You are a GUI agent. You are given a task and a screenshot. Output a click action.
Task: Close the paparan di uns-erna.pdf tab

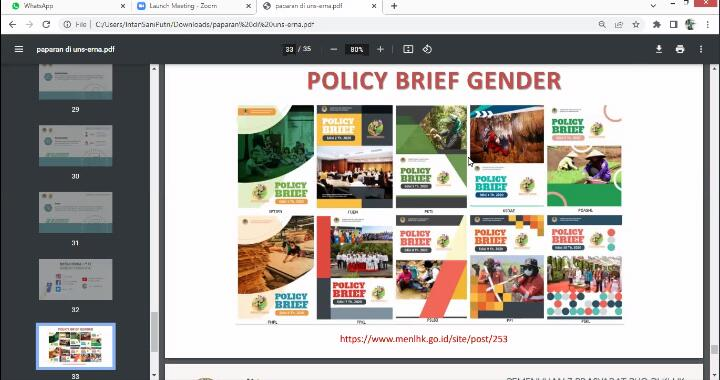[374, 6]
